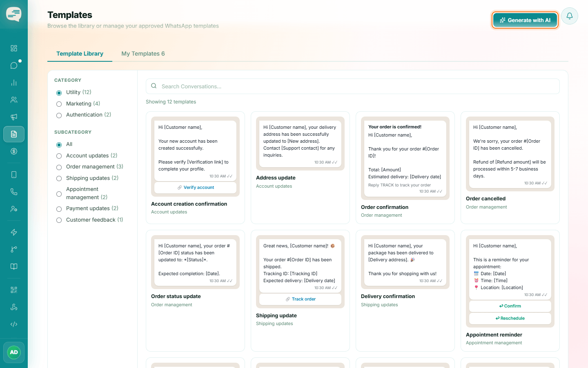This screenshot has height=368, width=588.
Task: Open the contacts people icon in sidebar
Action: pos(14,100)
